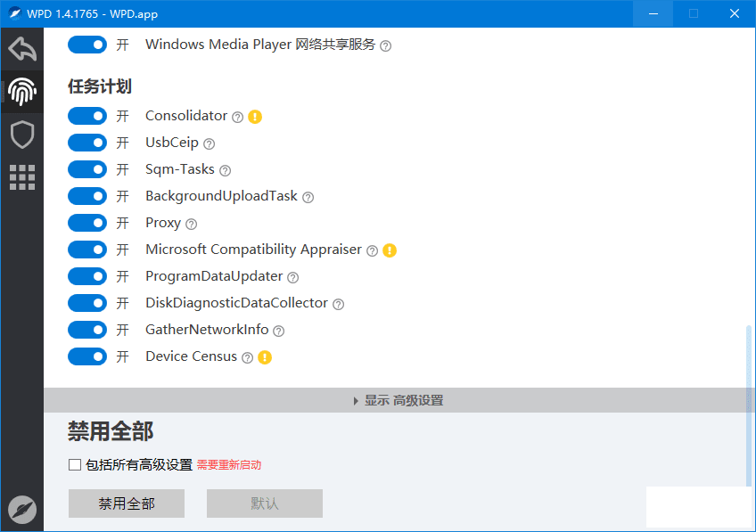The width and height of the screenshot is (756, 532).
Task: Click the back arrow icon in sidebar
Action: coord(22,49)
